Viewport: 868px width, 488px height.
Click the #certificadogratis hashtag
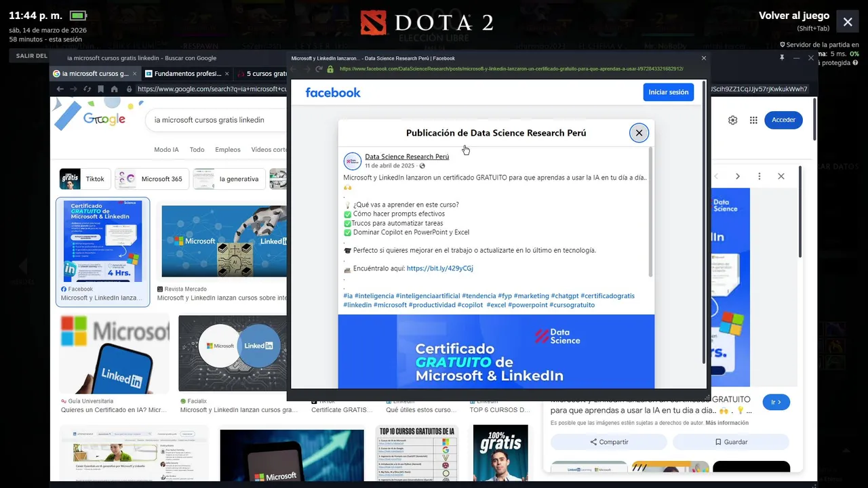pos(608,296)
